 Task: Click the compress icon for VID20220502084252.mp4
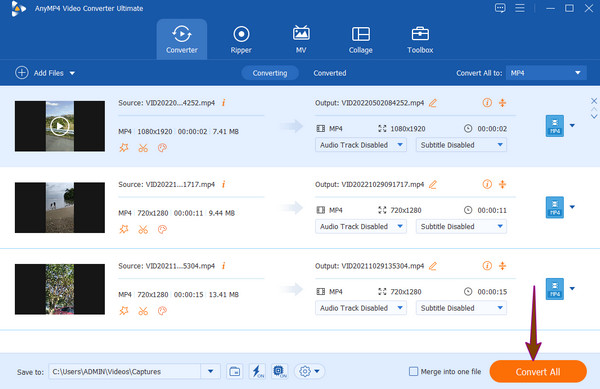click(502, 103)
